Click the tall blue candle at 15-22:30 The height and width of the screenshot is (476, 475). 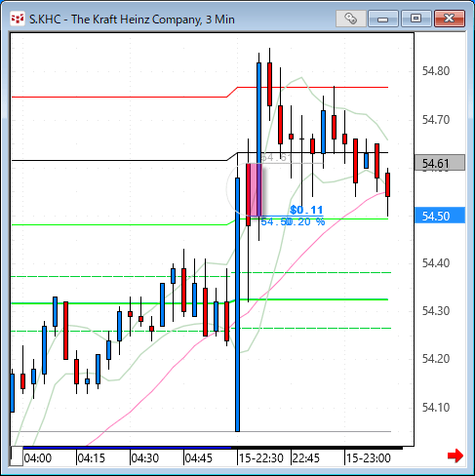(x=237, y=304)
